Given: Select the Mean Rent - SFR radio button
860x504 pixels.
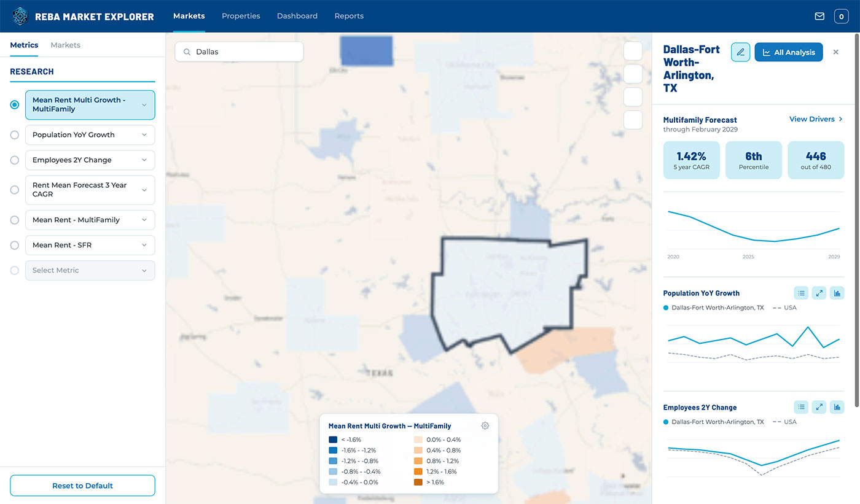Looking at the screenshot, I should (x=15, y=245).
